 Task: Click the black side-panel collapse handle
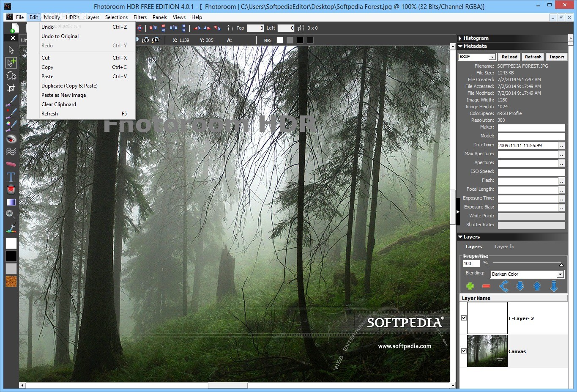pos(458,211)
